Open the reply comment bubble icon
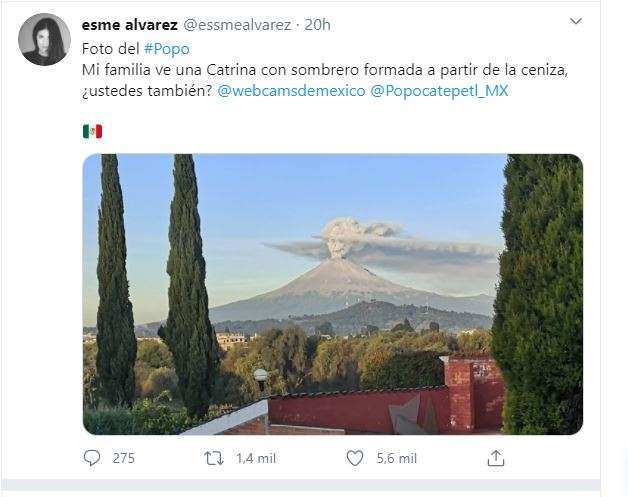This screenshot has width=628, height=497. [92, 458]
